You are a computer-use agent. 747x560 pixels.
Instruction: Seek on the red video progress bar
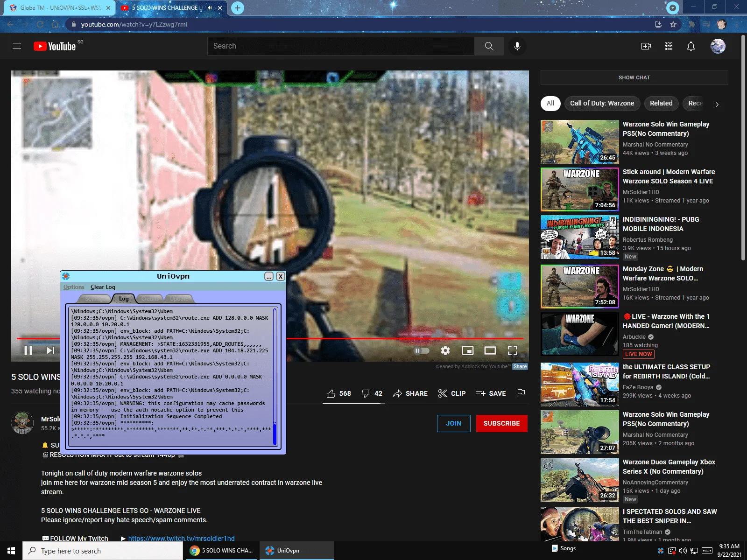tap(270, 338)
